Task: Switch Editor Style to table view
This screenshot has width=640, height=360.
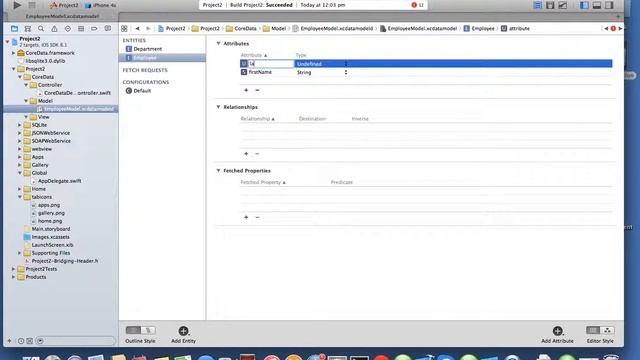Action: coord(593,330)
